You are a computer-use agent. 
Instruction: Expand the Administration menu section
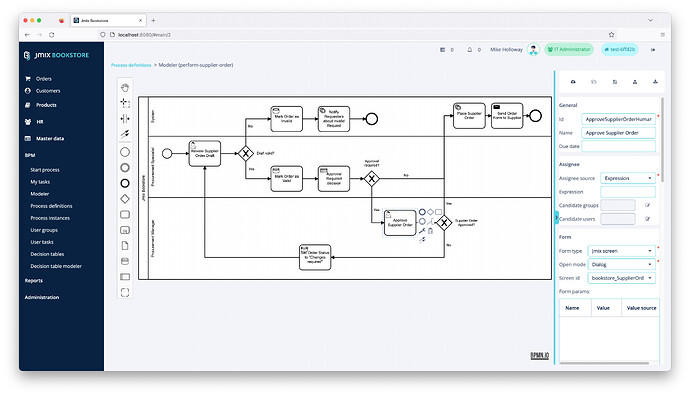click(42, 297)
